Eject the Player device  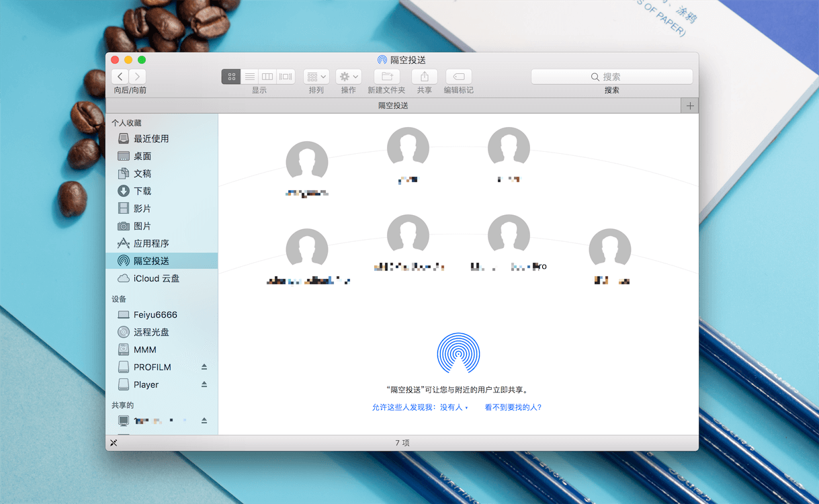tap(204, 384)
